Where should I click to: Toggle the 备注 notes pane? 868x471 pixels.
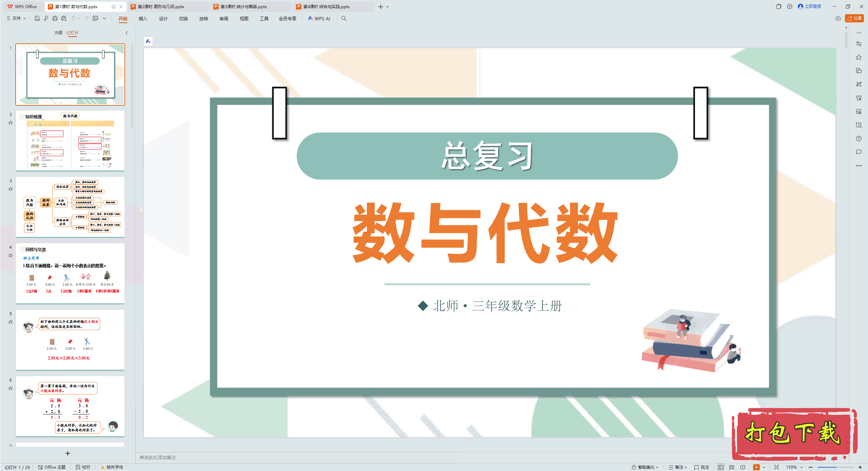tap(678, 467)
